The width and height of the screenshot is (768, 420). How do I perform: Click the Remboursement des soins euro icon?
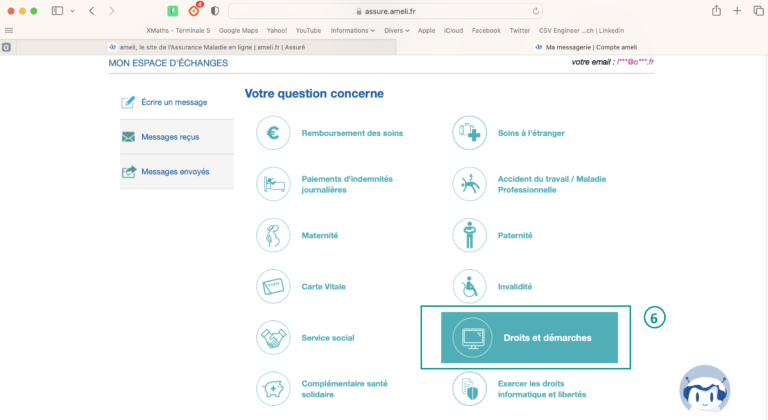coord(273,133)
